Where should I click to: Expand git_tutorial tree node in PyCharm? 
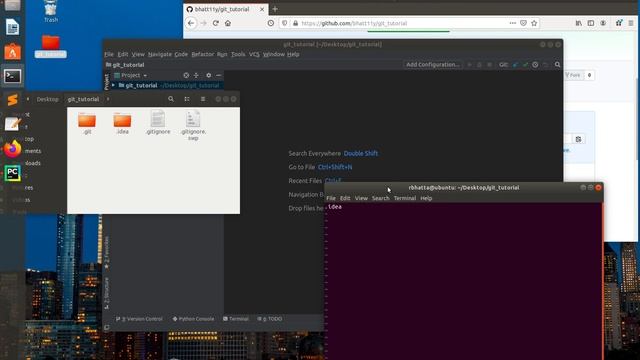point(113,85)
